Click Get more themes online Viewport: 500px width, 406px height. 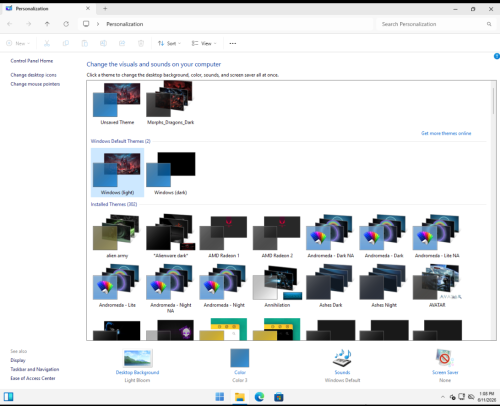446,133
